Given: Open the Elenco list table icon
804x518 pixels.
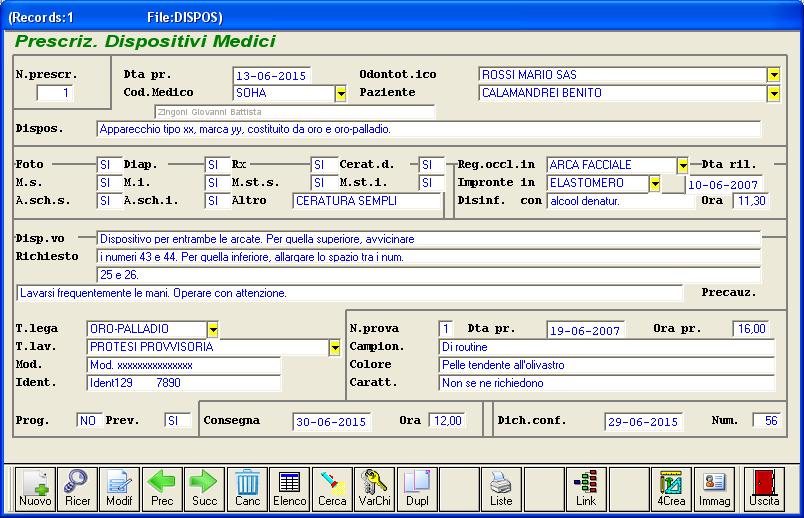Looking at the screenshot, I should 289,489.
